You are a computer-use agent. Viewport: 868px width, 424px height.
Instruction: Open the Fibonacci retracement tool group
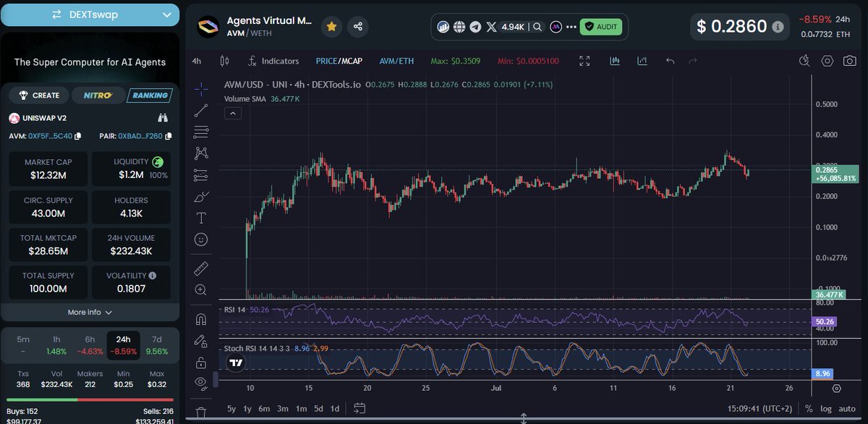click(201, 132)
